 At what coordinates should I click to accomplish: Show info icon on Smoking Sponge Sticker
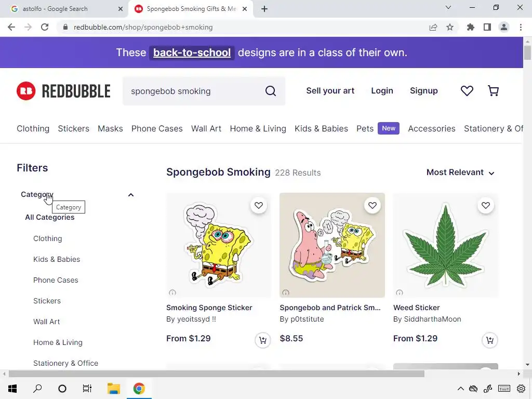(172, 292)
